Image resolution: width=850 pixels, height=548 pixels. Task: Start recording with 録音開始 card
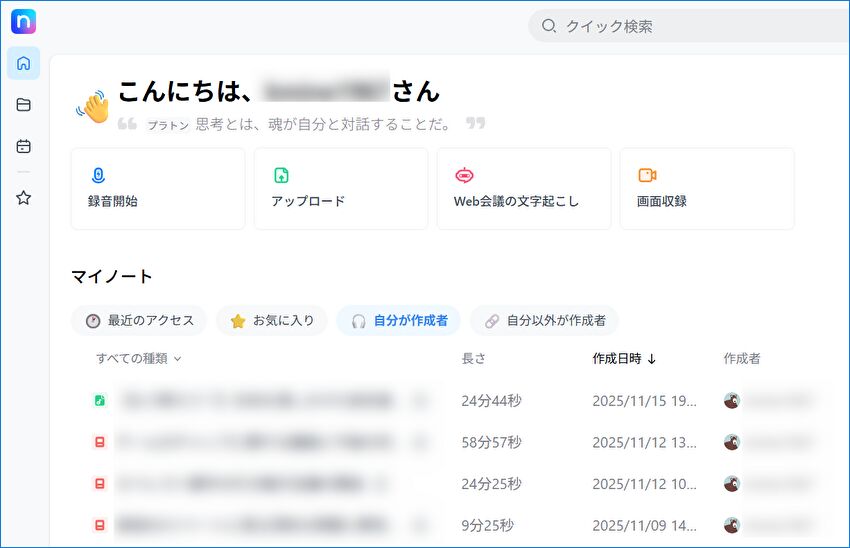tap(158, 189)
